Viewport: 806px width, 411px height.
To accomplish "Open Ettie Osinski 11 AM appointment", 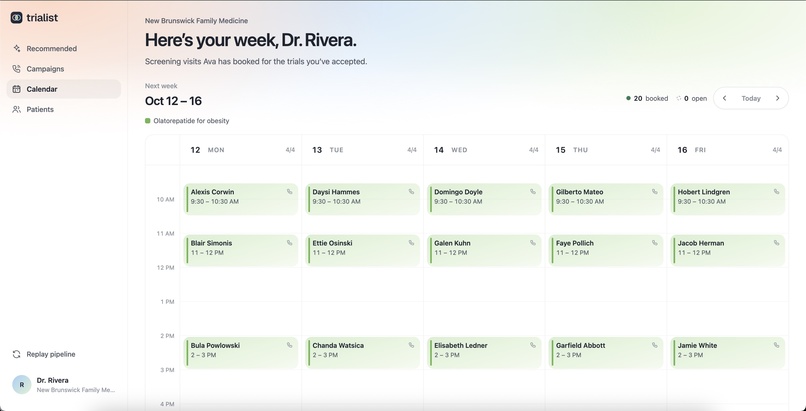I will click(x=362, y=250).
